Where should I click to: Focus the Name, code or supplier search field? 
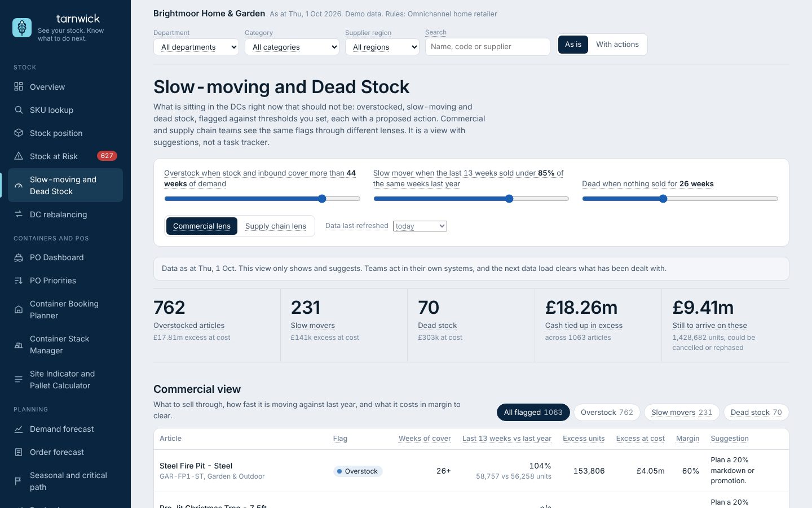(488, 47)
